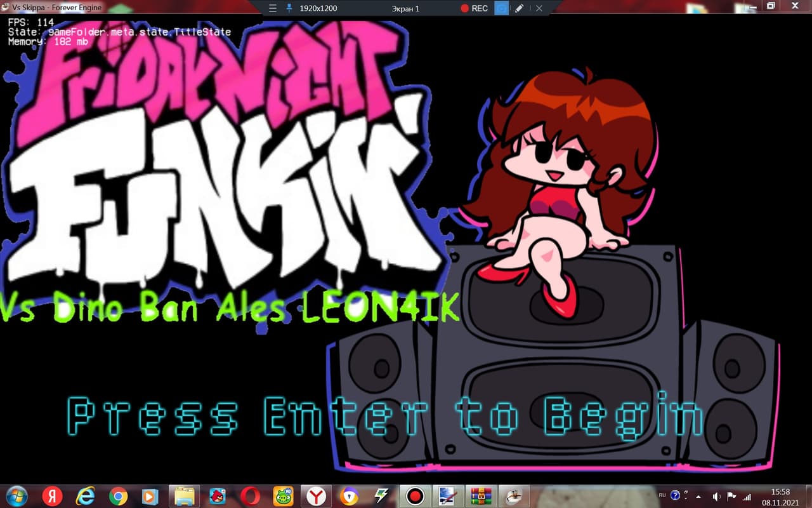The height and width of the screenshot is (508, 812).
Task: Click the RU language indicator
Action: click(662, 495)
